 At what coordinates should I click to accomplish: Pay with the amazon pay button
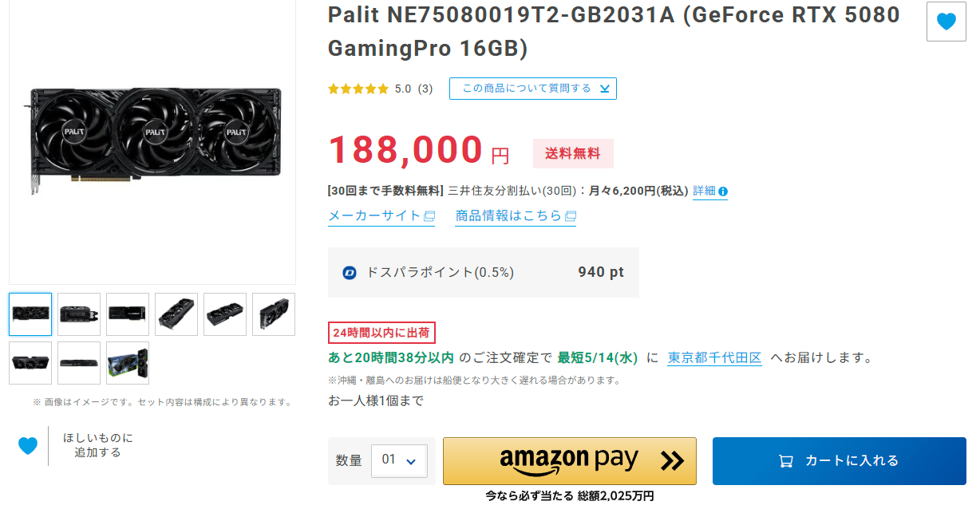coord(570,460)
